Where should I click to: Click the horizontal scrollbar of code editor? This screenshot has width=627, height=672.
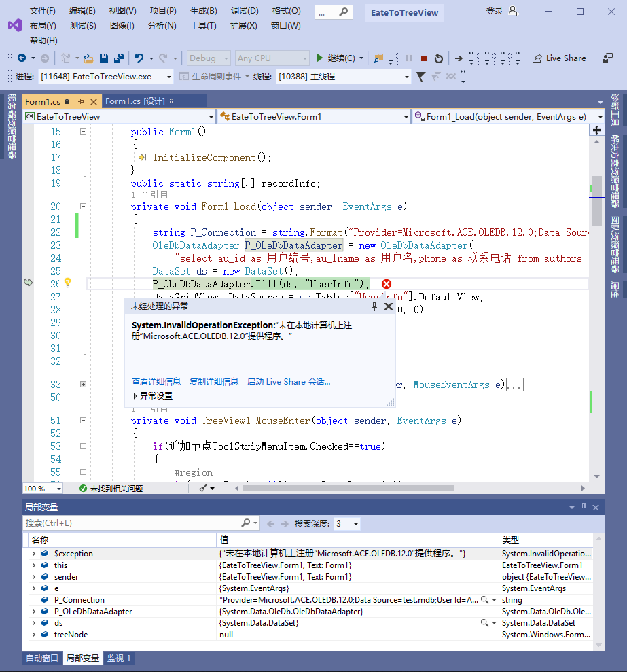348,488
